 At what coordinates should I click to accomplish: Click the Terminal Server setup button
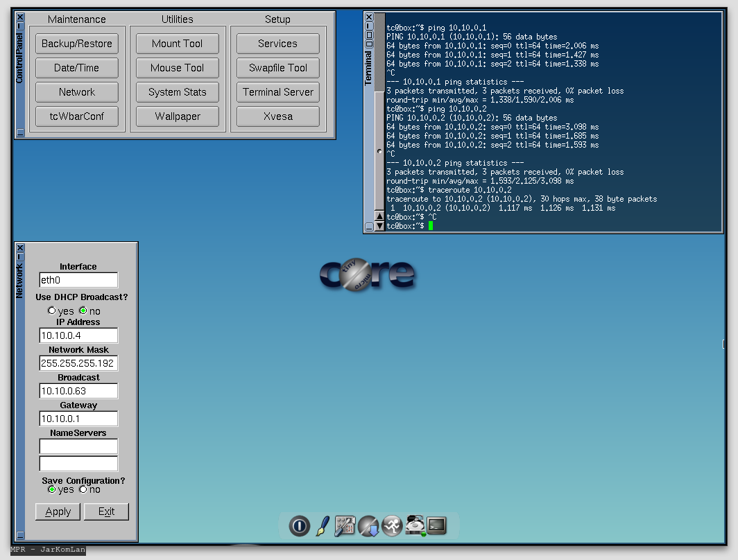[278, 92]
